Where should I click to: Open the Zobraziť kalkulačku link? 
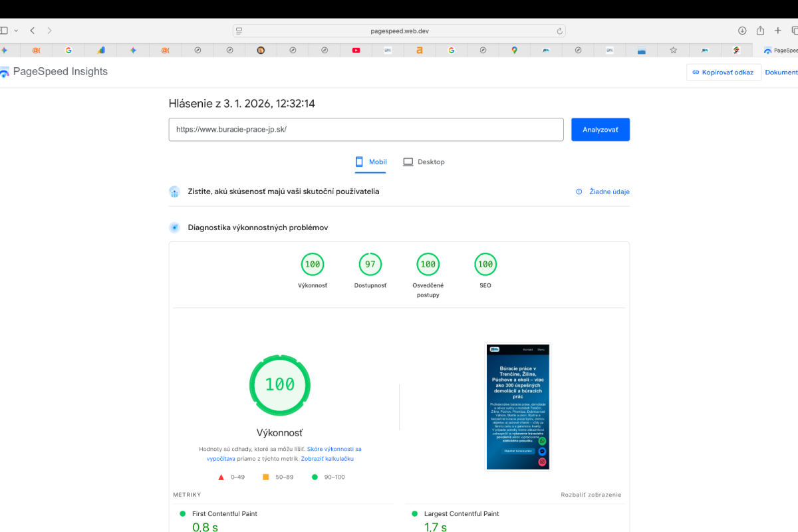tap(327, 459)
